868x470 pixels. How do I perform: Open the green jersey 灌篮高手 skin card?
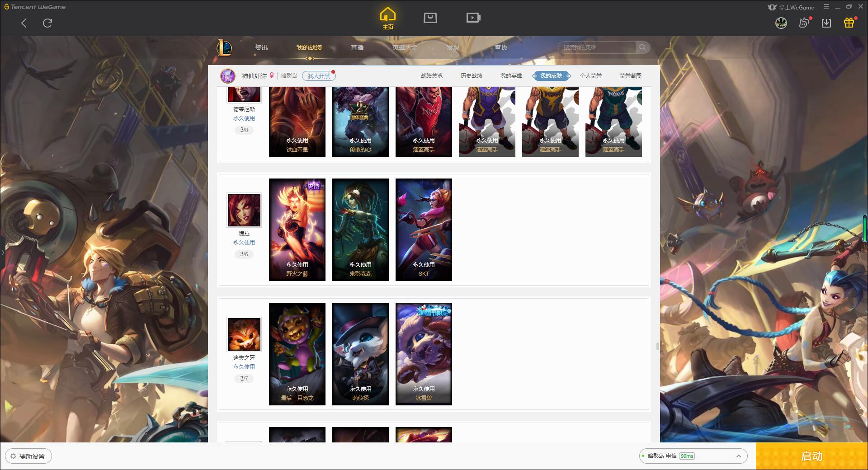tap(613, 122)
